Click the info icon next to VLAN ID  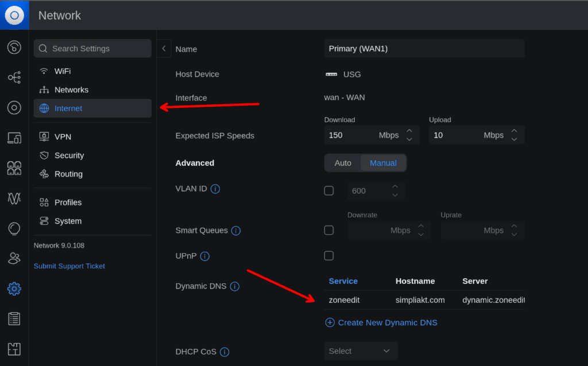215,189
